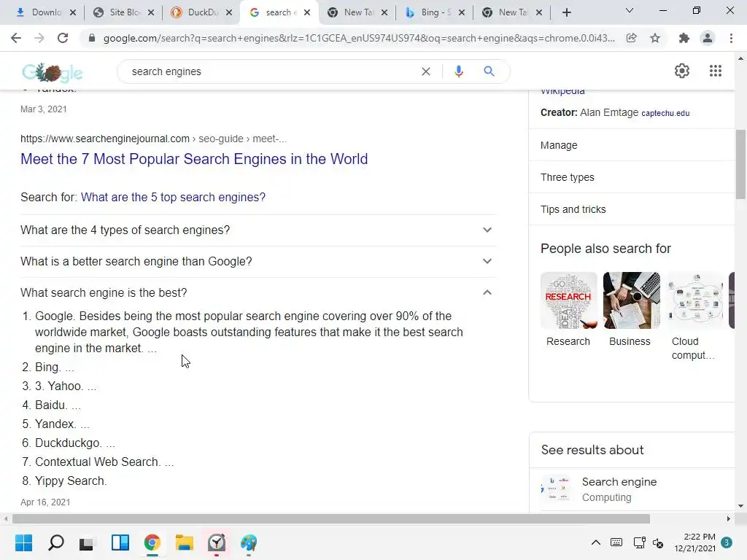Screen dimensions: 747x560
Task: Click the browser forward arrow
Action: 39,38
